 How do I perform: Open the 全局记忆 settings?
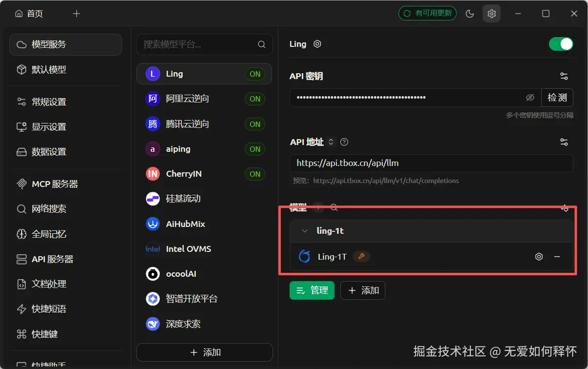[x=66, y=234]
